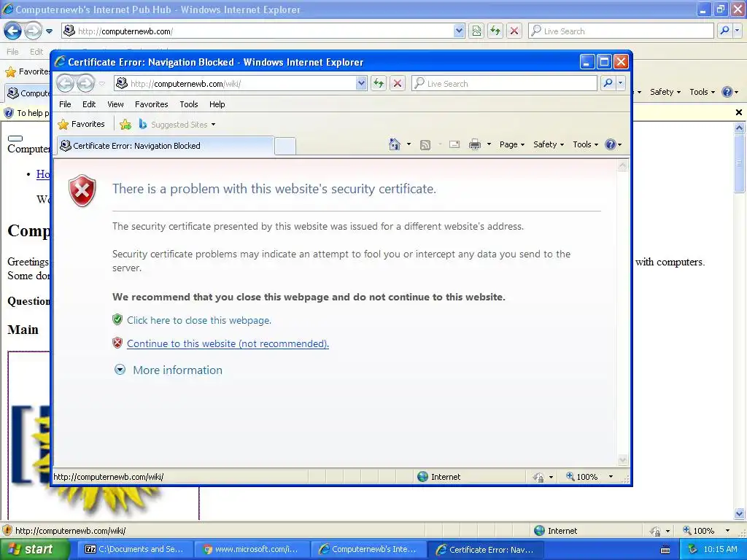Open the Tools dropdown in the background window
This screenshot has width=747, height=560.
702,92
